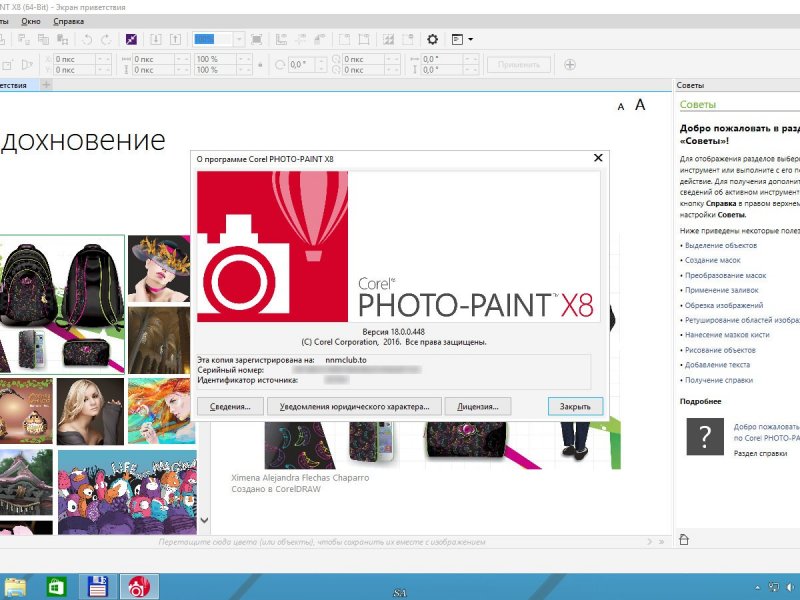
Task: Click the purple application launcher icon
Action: pyautogui.click(x=131, y=39)
